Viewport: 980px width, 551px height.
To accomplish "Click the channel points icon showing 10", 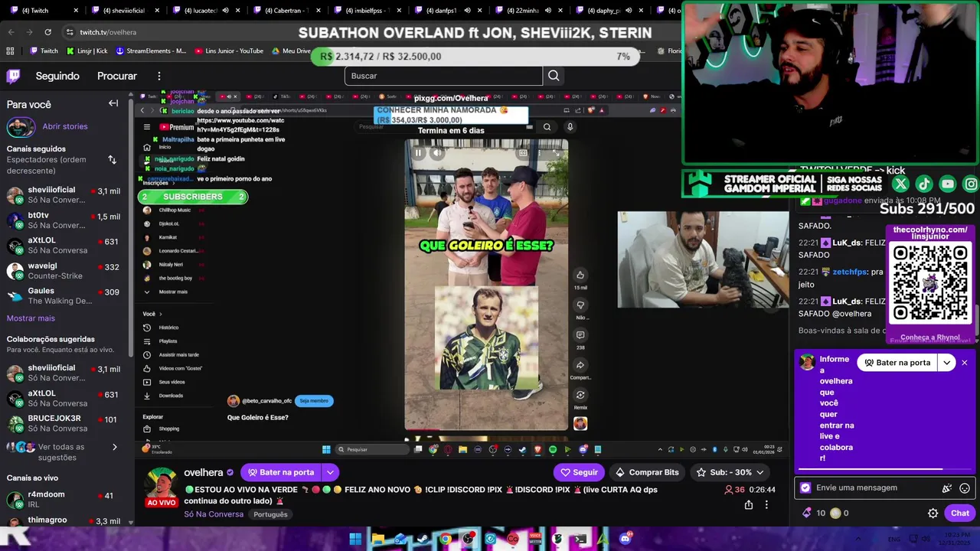I will [806, 513].
